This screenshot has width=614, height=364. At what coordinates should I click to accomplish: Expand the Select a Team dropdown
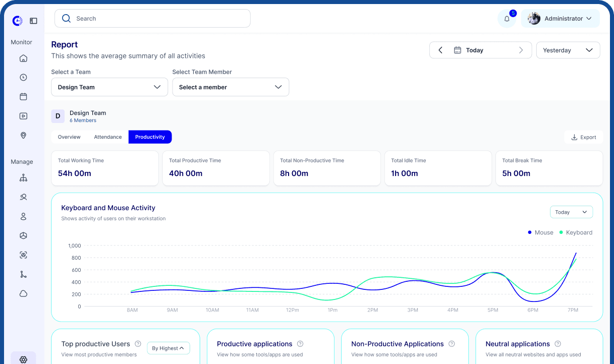point(109,87)
